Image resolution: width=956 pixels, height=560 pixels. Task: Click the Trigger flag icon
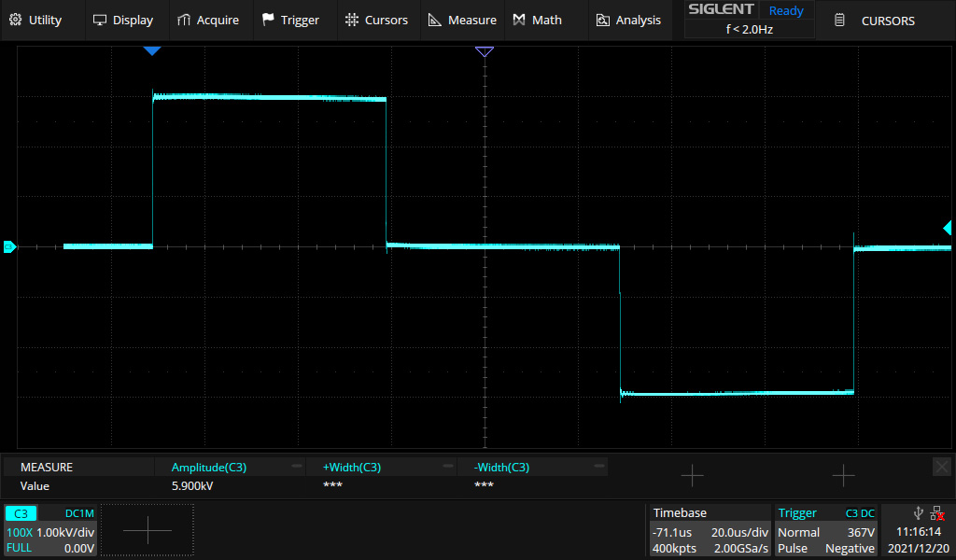click(x=268, y=20)
